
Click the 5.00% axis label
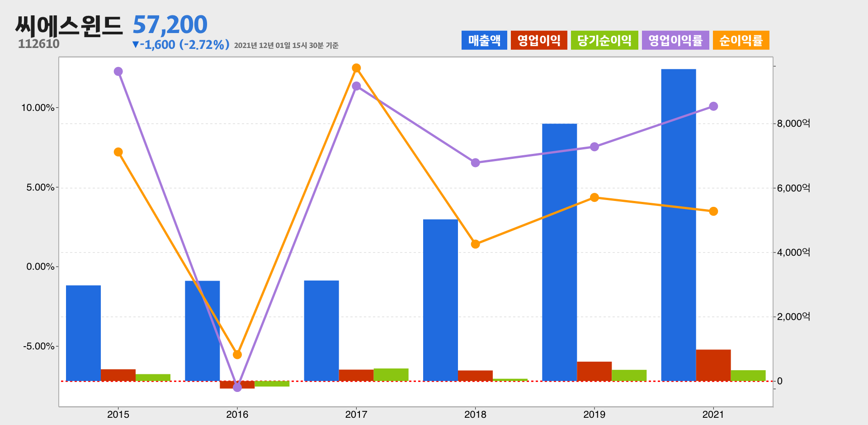click(x=40, y=187)
